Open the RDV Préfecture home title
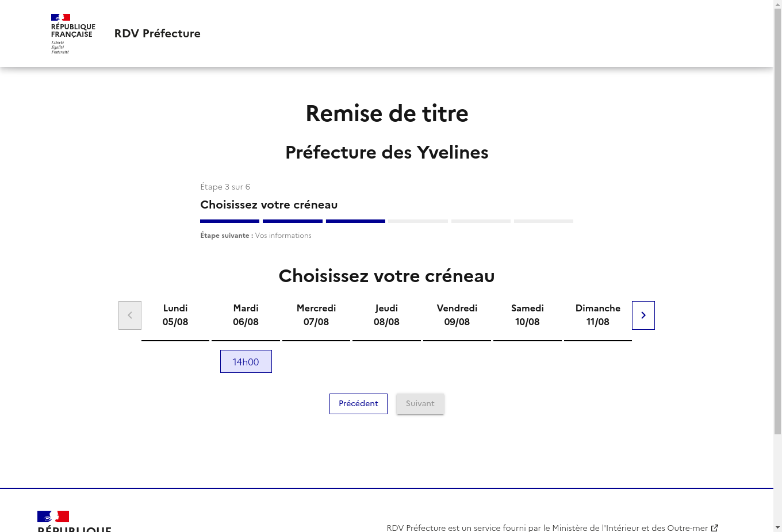 point(158,33)
